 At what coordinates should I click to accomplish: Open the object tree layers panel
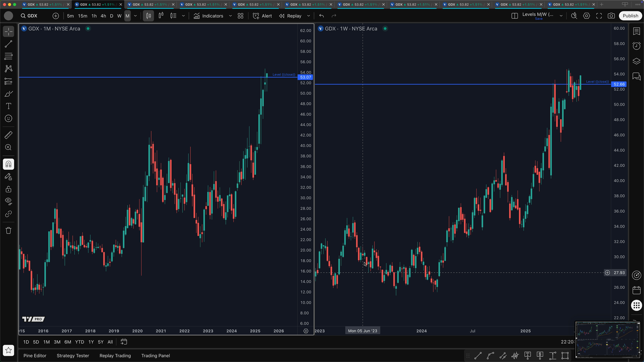click(636, 61)
